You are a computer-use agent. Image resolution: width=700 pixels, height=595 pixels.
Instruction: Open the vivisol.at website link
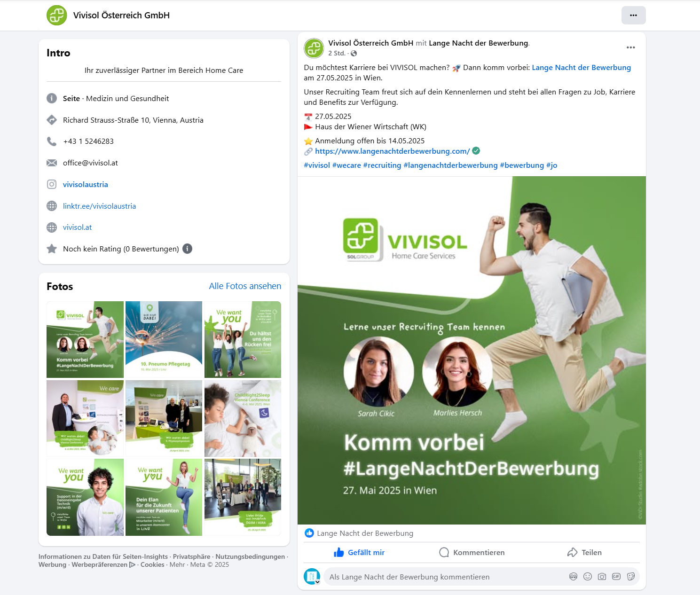point(77,227)
